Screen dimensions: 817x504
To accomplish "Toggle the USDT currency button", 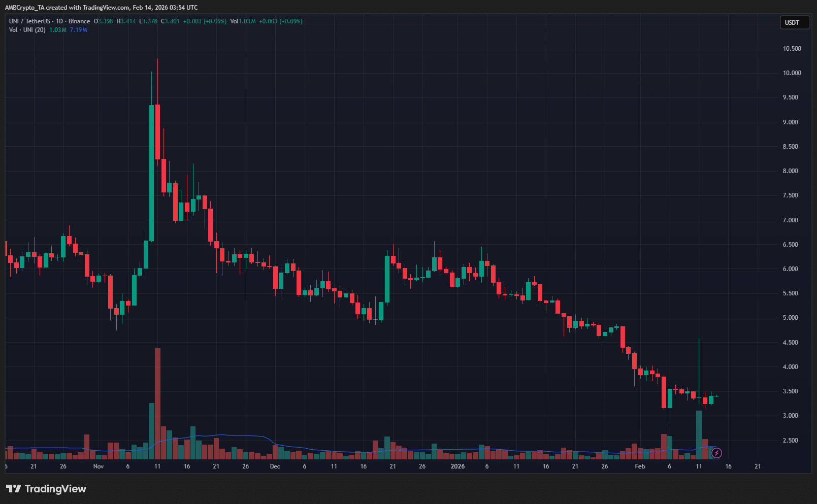I will tap(794, 22).
